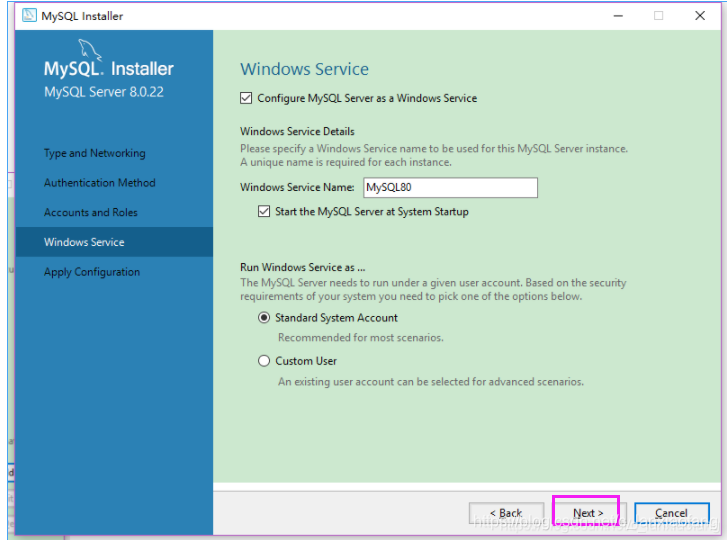
Task: Open the Accounts and Roles step
Action: (x=91, y=213)
